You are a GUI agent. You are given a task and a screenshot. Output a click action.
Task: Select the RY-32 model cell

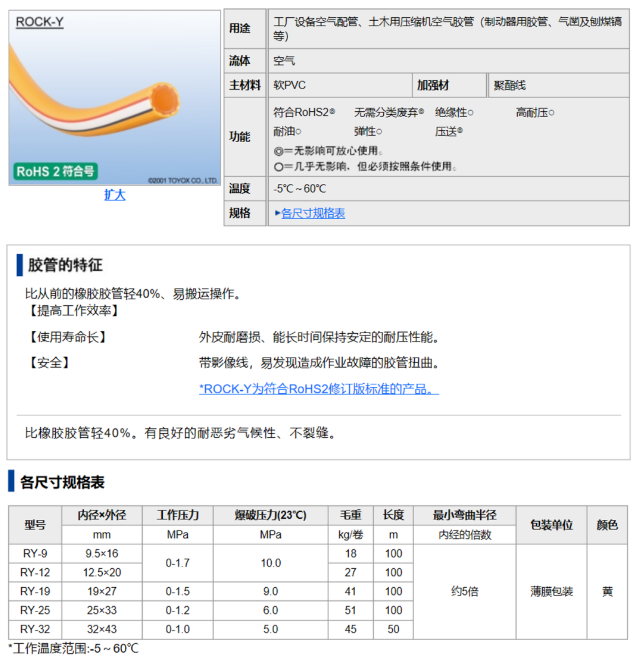pos(35,629)
